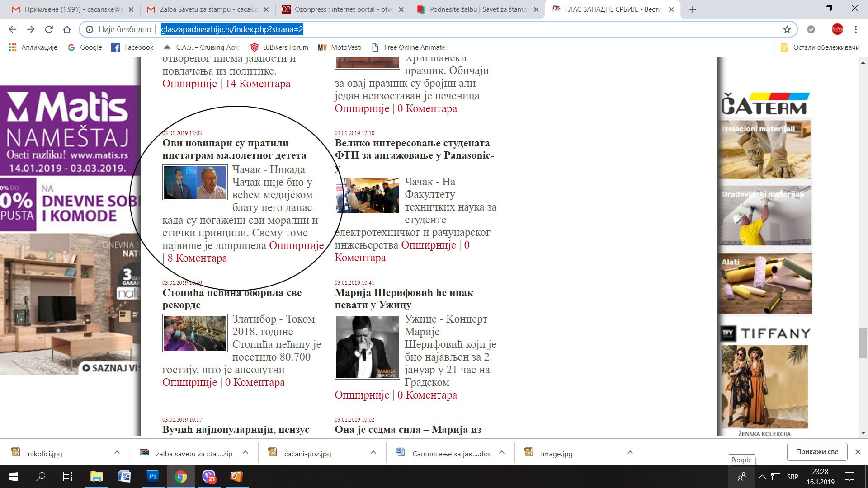Open headline 'Марија Шерифовић ће ипак певати'
868x488 pixels.
point(404,299)
